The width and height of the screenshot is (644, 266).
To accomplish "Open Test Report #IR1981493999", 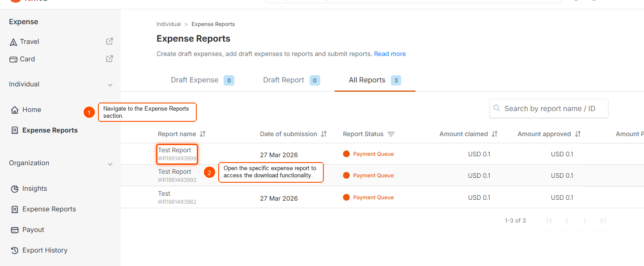I will point(177,154).
